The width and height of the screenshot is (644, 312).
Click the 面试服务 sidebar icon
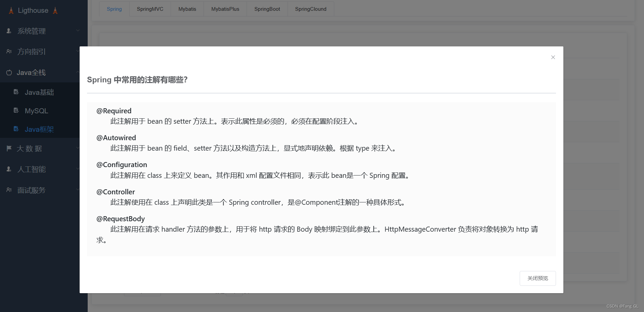[9, 190]
